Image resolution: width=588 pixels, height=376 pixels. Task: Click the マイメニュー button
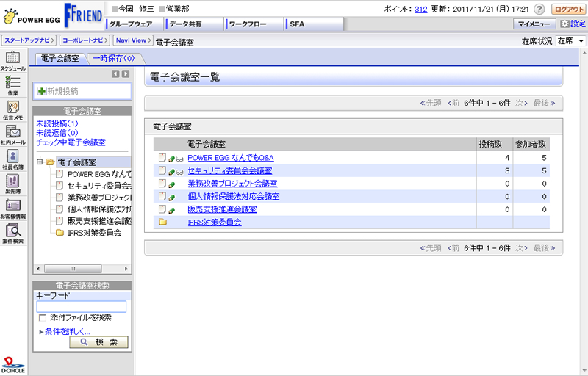(534, 24)
